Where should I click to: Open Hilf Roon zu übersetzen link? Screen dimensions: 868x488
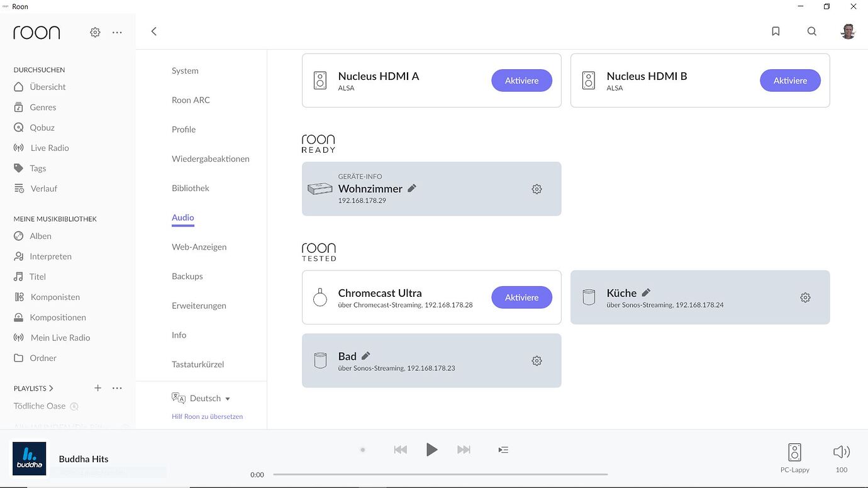point(207,416)
